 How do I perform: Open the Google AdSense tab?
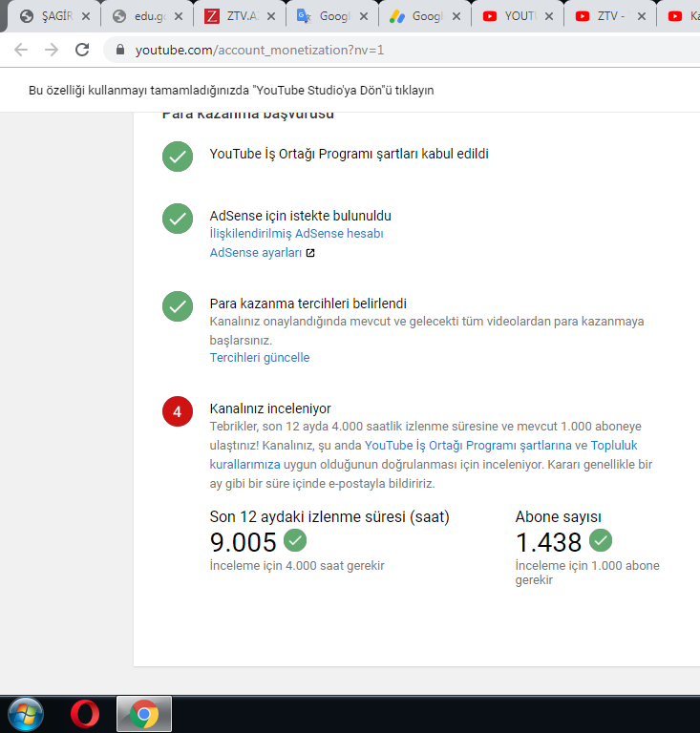tap(417, 16)
